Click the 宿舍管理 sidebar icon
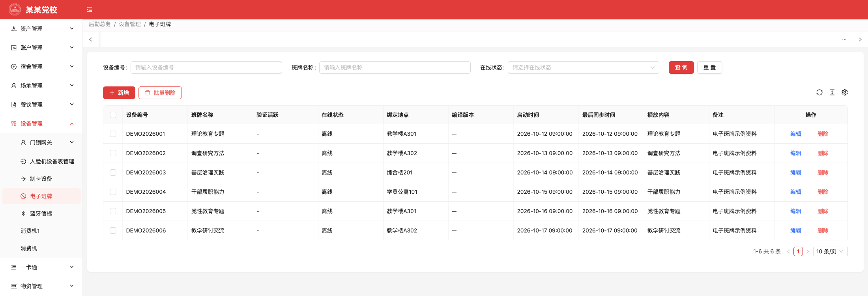868x296 pixels. click(x=14, y=67)
